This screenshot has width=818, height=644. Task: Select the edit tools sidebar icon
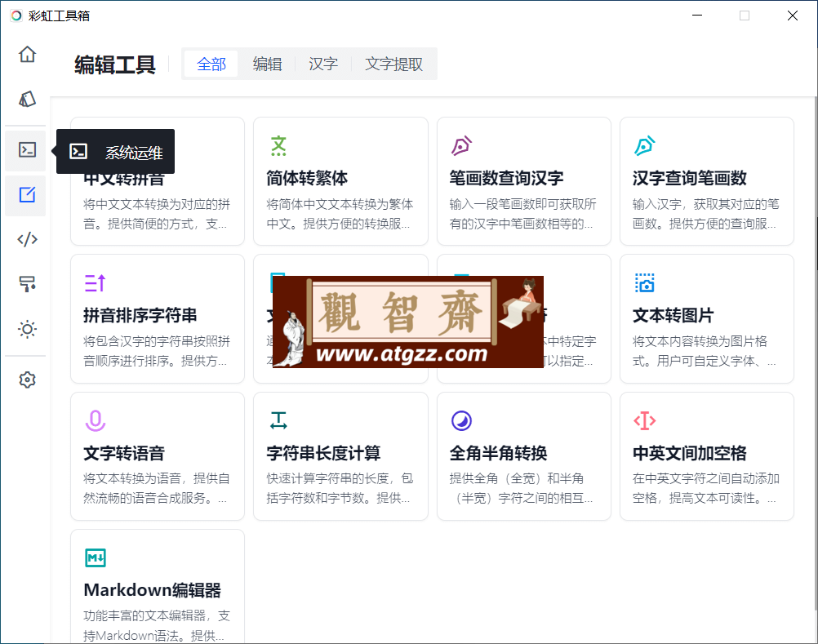click(x=27, y=195)
